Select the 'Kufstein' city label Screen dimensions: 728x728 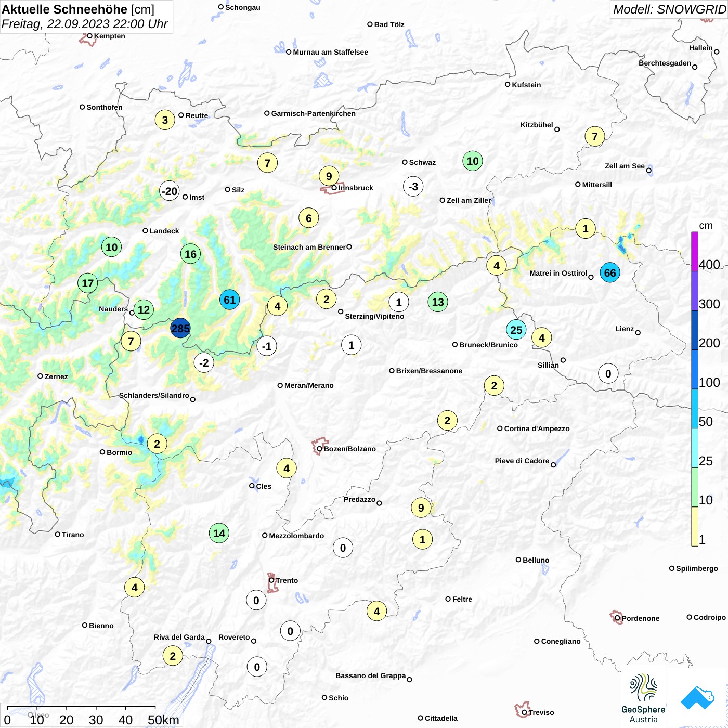pyautogui.click(x=526, y=85)
